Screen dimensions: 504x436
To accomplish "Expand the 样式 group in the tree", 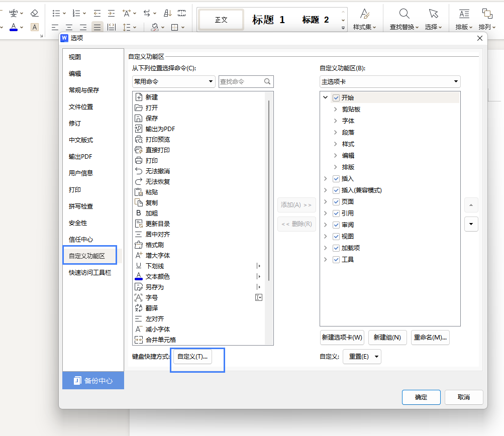I will (335, 144).
